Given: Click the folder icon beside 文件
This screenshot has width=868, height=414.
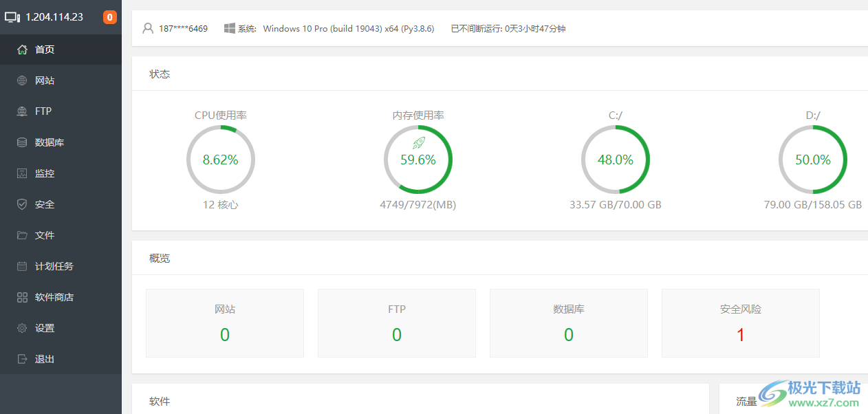Looking at the screenshot, I should tap(22, 235).
